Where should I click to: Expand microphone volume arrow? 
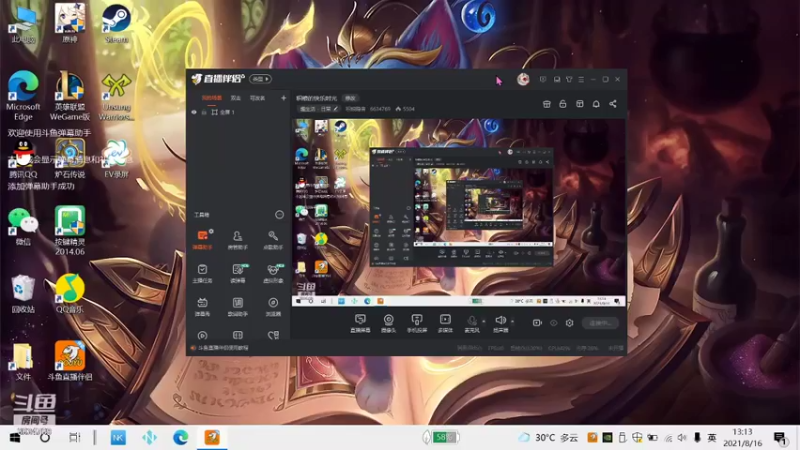tap(484, 321)
